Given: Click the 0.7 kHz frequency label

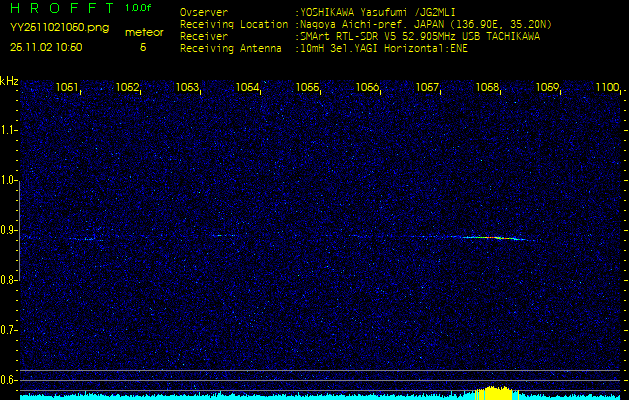Looking at the screenshot, I should [x=8, y=330].
